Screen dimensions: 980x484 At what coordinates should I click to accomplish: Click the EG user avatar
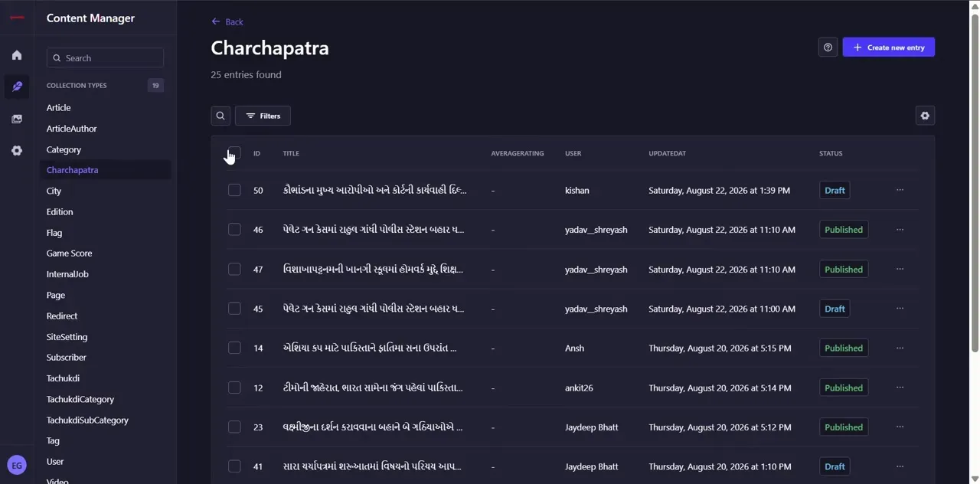17,465
